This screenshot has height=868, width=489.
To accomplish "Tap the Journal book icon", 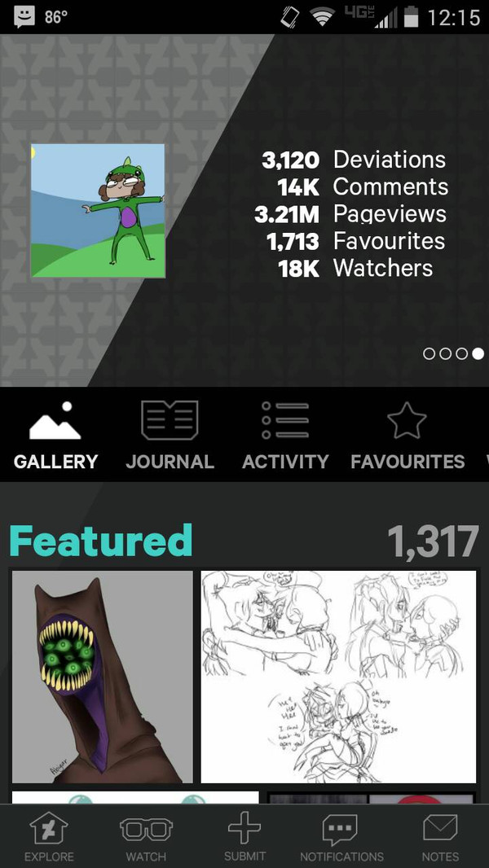I will click(x=170, y=420).
